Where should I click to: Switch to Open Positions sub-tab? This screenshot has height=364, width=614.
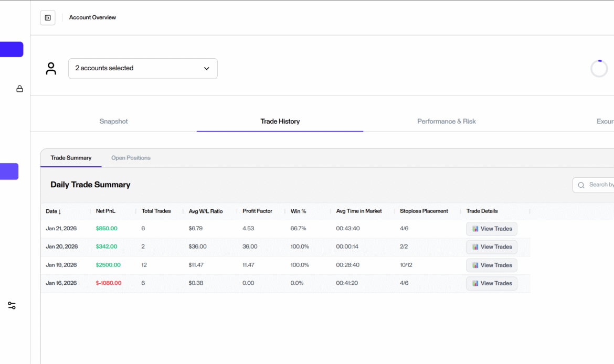(131, 158)
